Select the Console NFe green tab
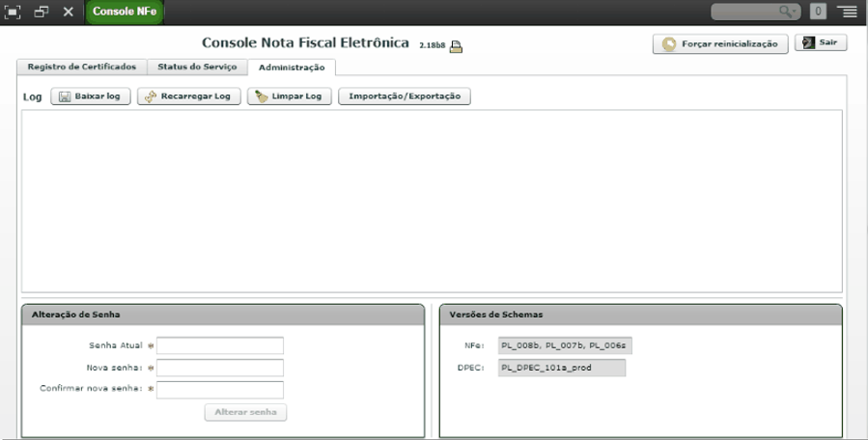The image size is (868, 440). (125, 12)
